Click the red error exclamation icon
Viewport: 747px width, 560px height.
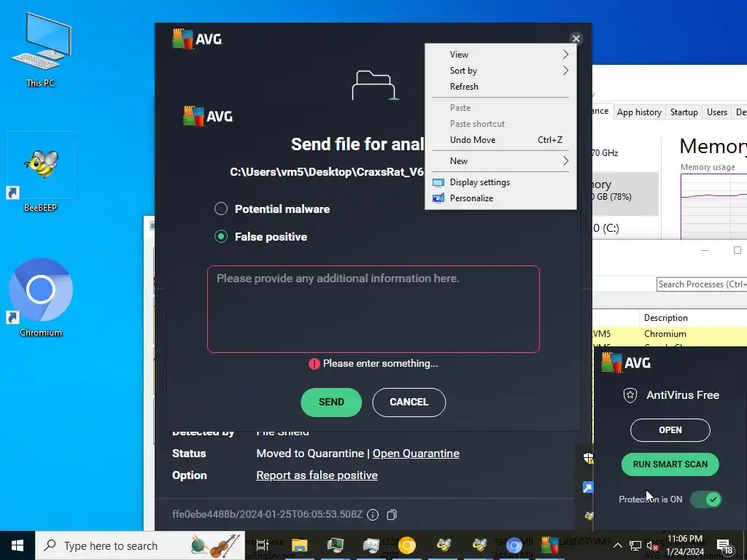pos(314,364)
